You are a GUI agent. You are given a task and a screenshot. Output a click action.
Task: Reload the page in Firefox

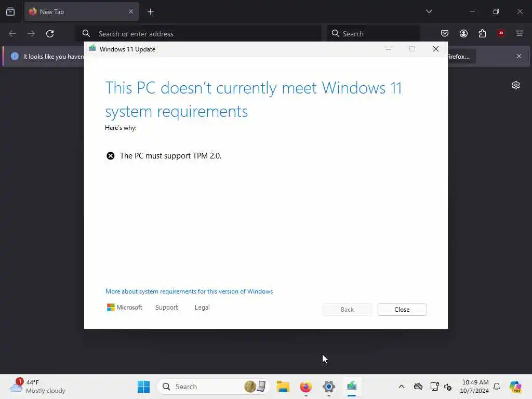click(50, 34)
